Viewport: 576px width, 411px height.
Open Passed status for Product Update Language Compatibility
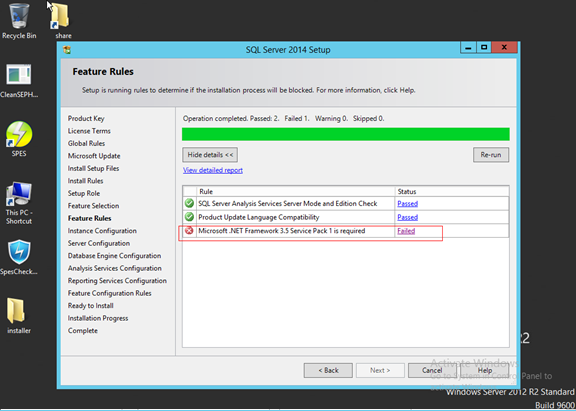click(x=407, y=217)
